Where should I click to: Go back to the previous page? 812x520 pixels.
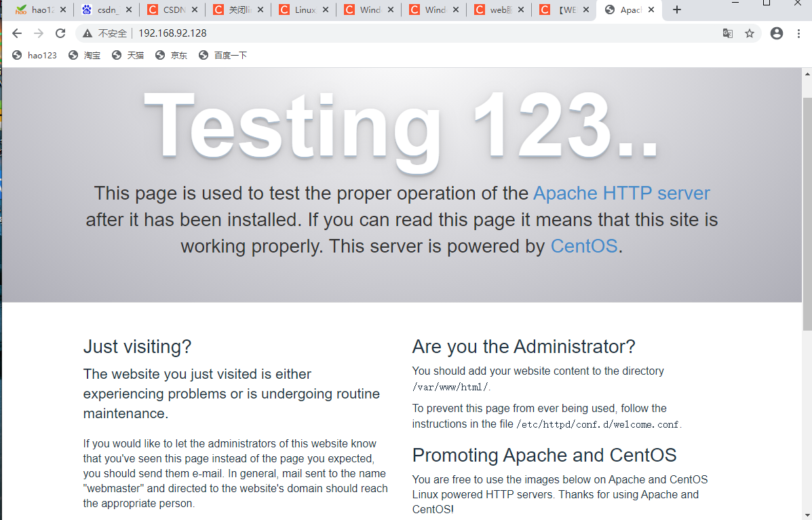[x=16, y=33]
